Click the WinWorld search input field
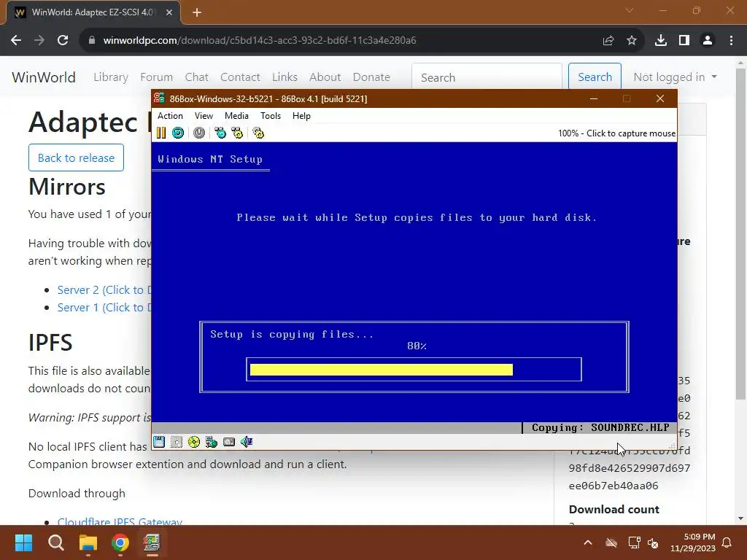This screenshot has height=560, width=747. click(487, 77)
